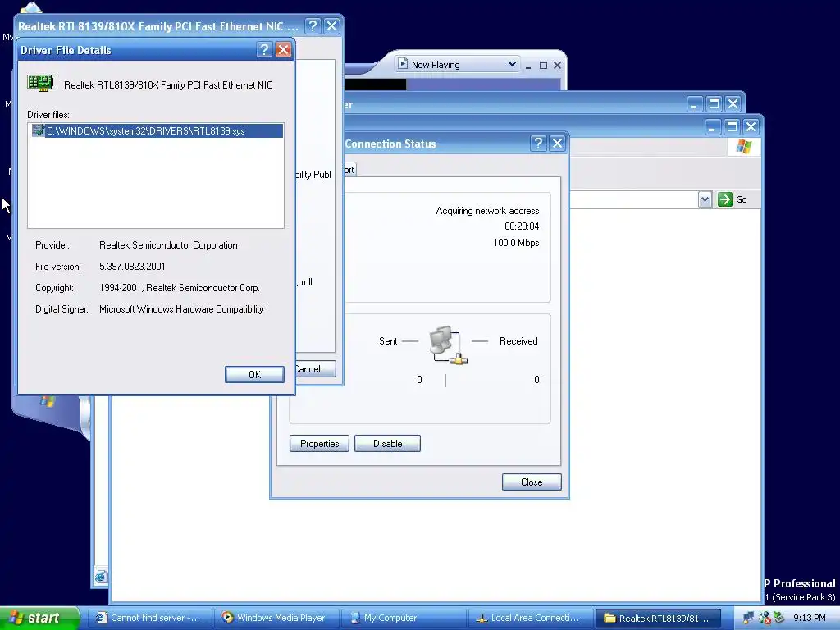
Task: Click the Go button in browser address bar
Action: pyautogui.click(x=733, y=199)
